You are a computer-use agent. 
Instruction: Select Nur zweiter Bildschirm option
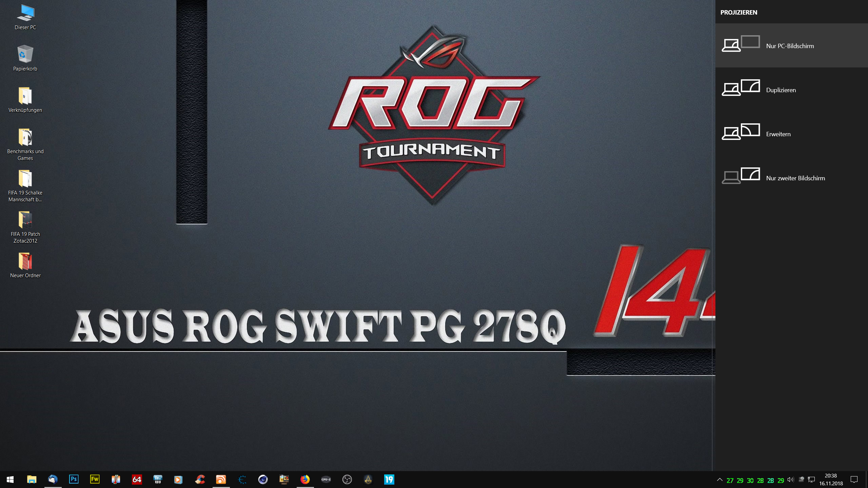795,178
